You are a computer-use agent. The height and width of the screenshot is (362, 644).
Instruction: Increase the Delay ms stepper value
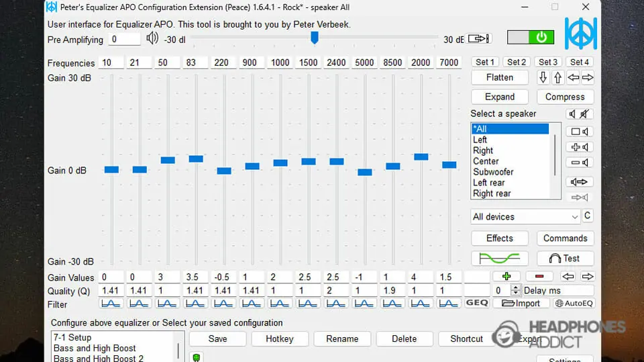[x=515, y=287]
